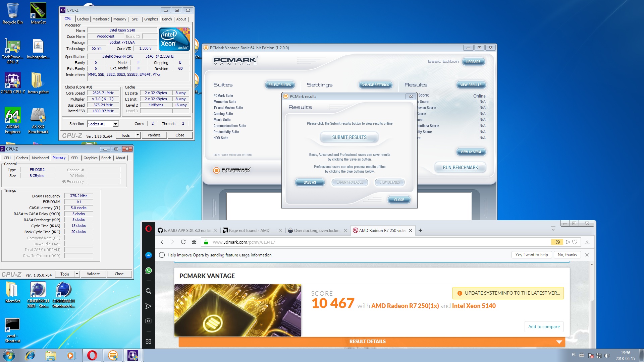Select the Gaming Suite entry

[223, 114]
